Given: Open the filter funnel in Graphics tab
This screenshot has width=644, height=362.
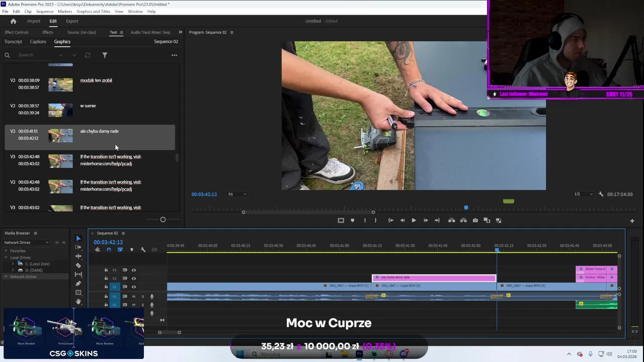Looking at the screenshot, I should click(105, 55).
